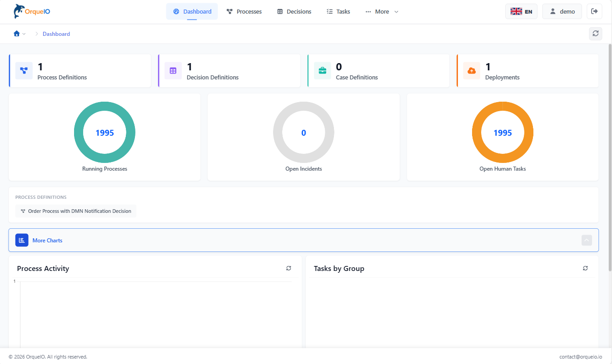Screen dimensions: 612x364
Task: Refresh the Tasks by Group chart
Action: point(585,268)
